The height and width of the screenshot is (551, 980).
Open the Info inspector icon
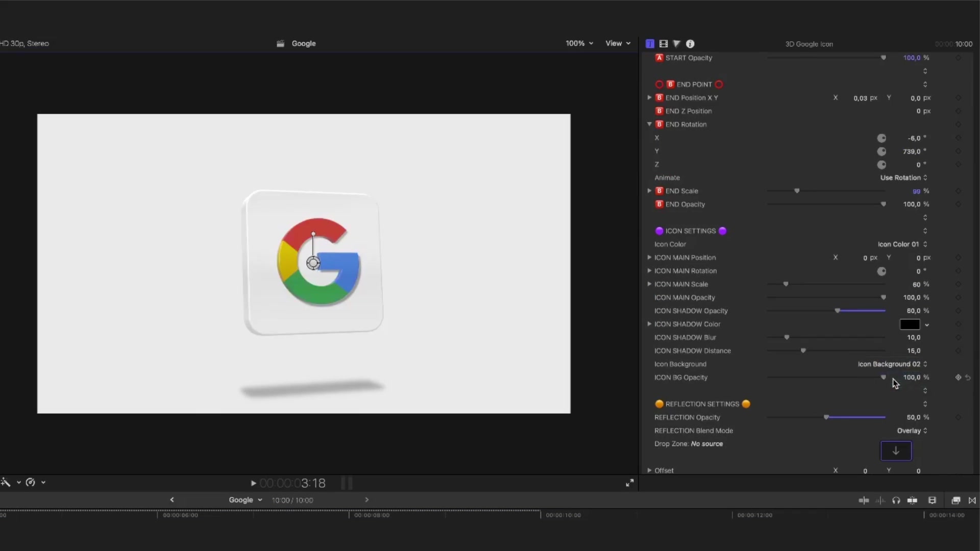point(690,44)
